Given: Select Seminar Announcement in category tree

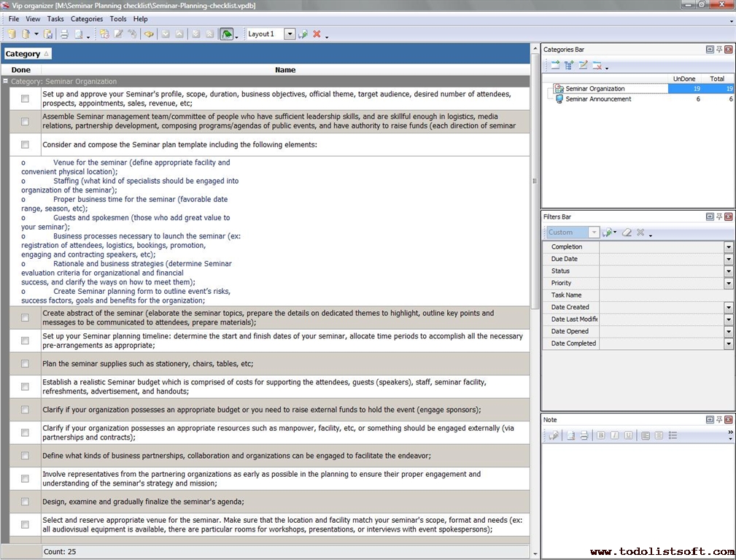Looking at the screenshot, I should 598,99.
